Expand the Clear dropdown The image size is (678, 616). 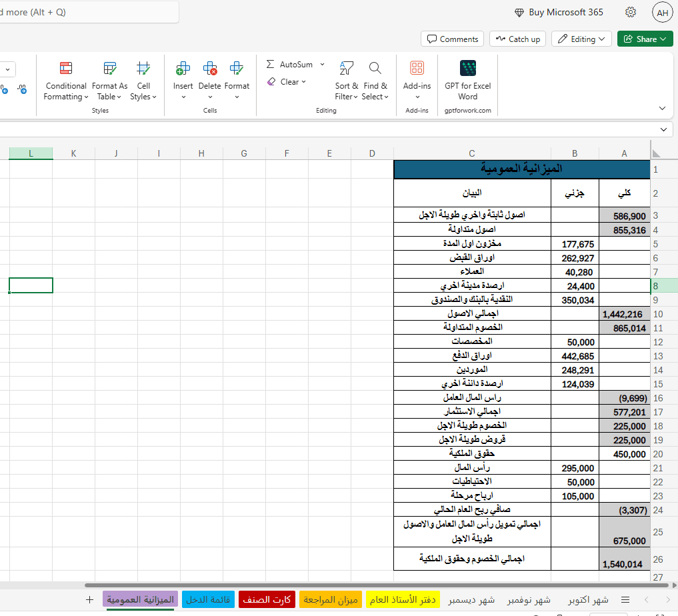point(303,82)
